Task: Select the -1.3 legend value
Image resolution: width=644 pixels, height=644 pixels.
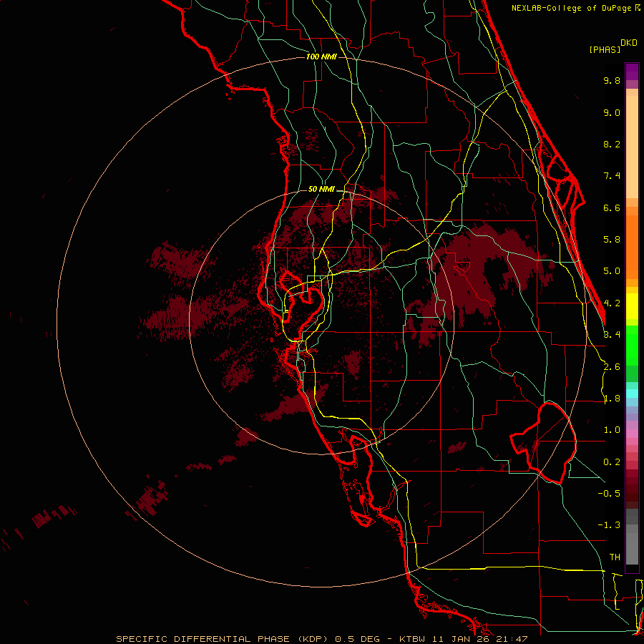Action: point(609,525)
